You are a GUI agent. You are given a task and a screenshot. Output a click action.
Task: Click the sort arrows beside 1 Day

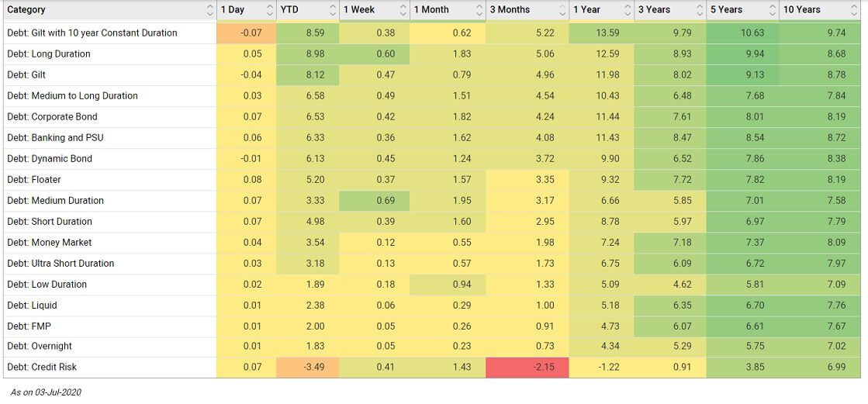pyautogui.click(x=270, y=10)
